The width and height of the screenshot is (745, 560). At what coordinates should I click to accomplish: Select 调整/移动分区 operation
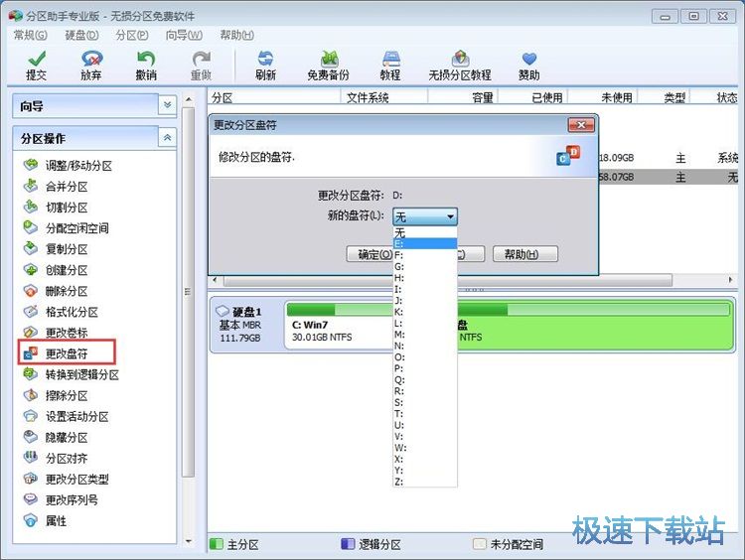(68, 165)
